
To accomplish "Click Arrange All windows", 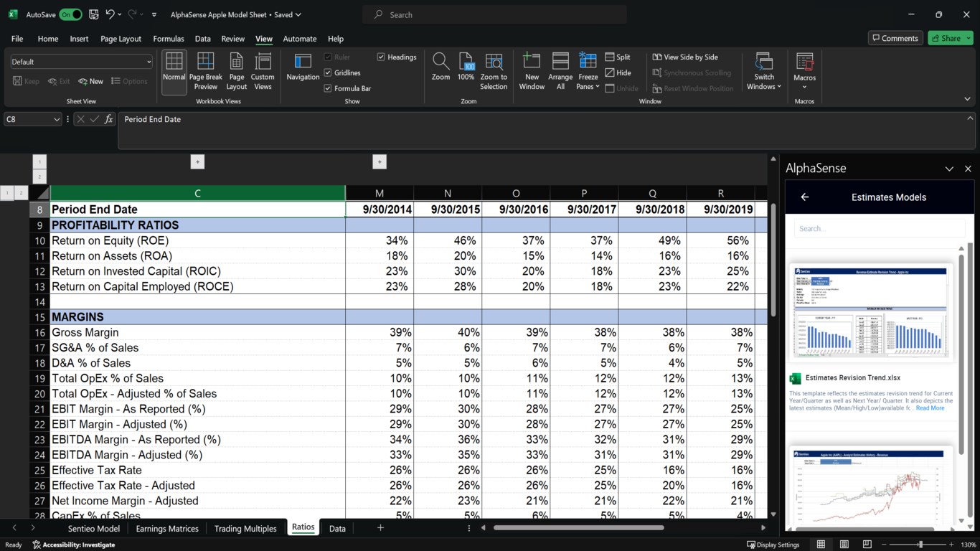I will 560,72.
